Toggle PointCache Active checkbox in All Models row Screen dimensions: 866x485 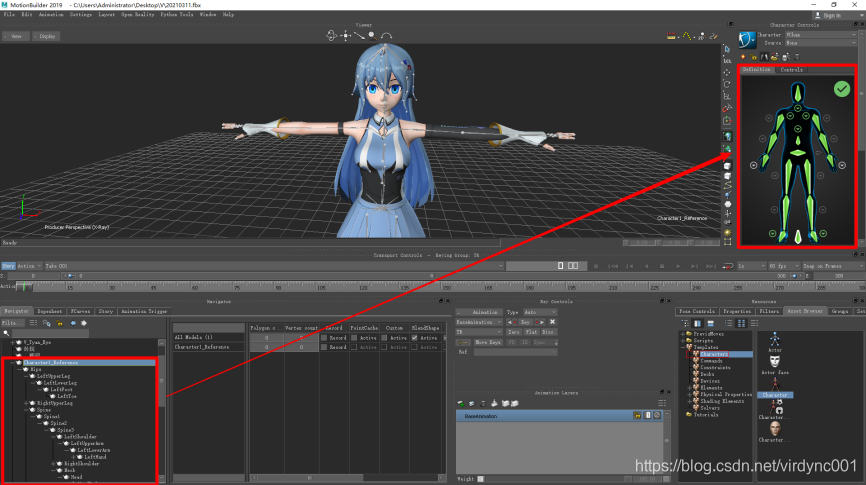click(354, 338)
